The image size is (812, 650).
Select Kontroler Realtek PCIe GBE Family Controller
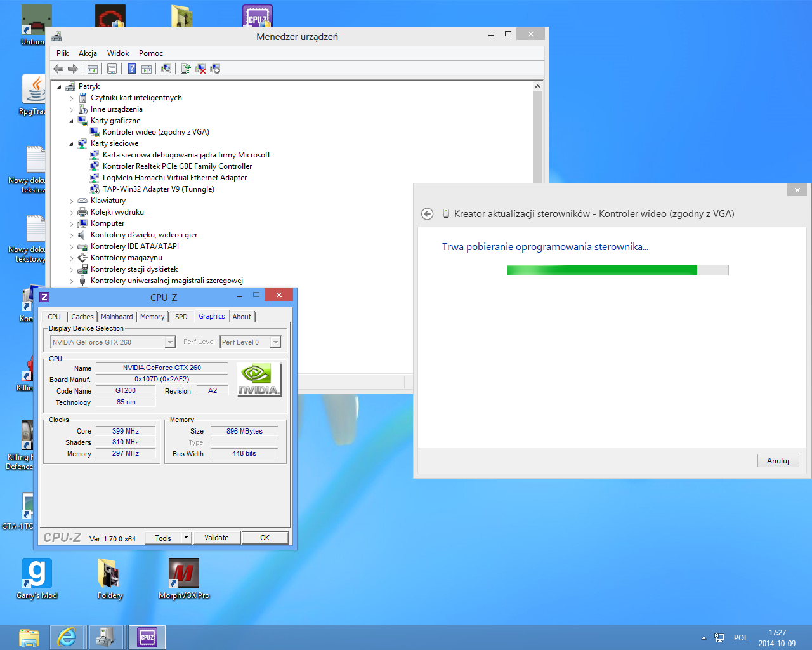pos(177,166)
